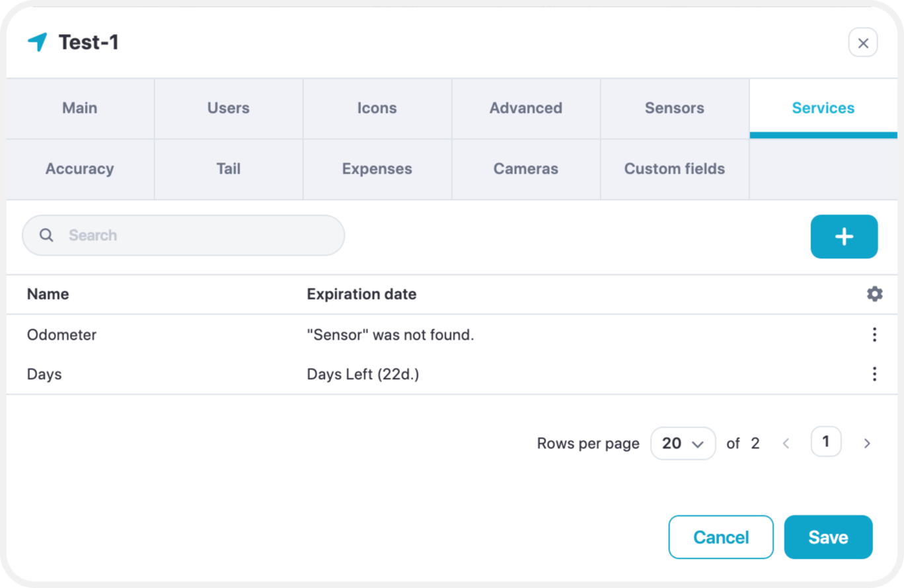Open the Accuracy tab
The width and height of the screenshot is (904, 588).
point(80,169)
